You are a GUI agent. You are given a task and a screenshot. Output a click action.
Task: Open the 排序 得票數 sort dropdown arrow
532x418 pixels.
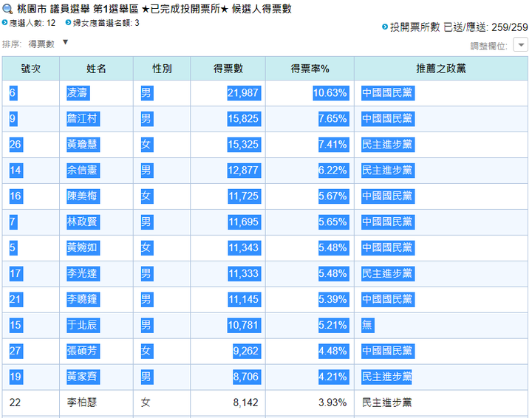(x=66, y=42)
